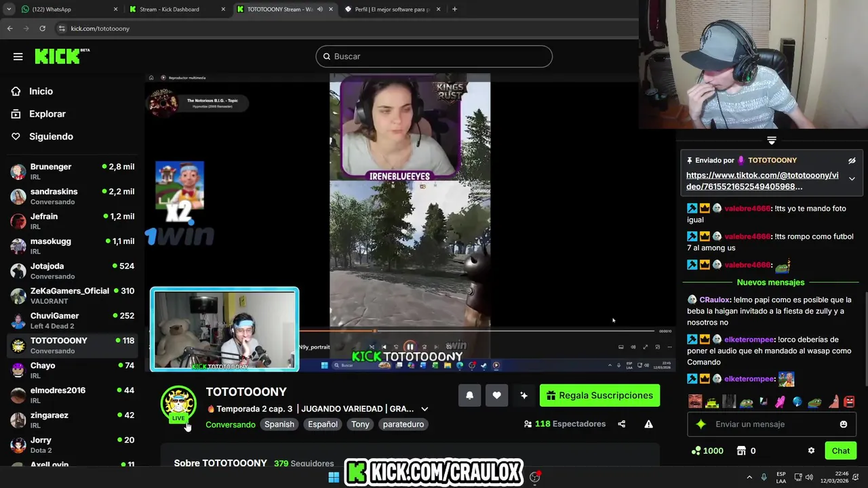Reload the page with refresh icon
This screenshot has width=868, height=488.
[x=42, y=28]
